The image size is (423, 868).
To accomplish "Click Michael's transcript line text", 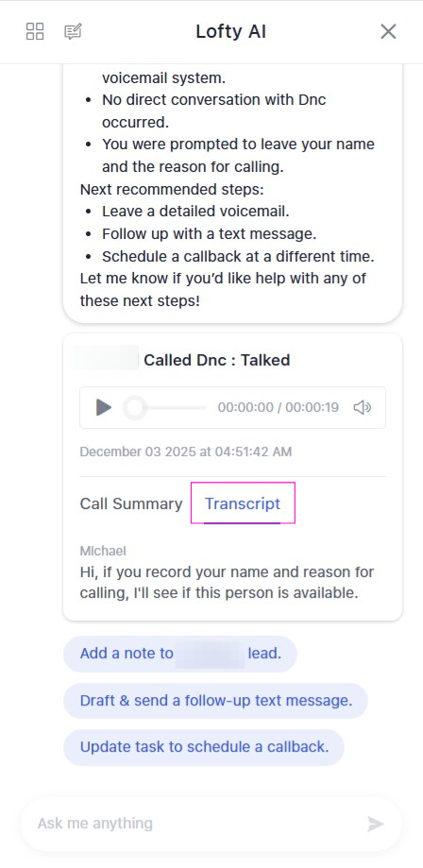I will (x=227, y=583).
